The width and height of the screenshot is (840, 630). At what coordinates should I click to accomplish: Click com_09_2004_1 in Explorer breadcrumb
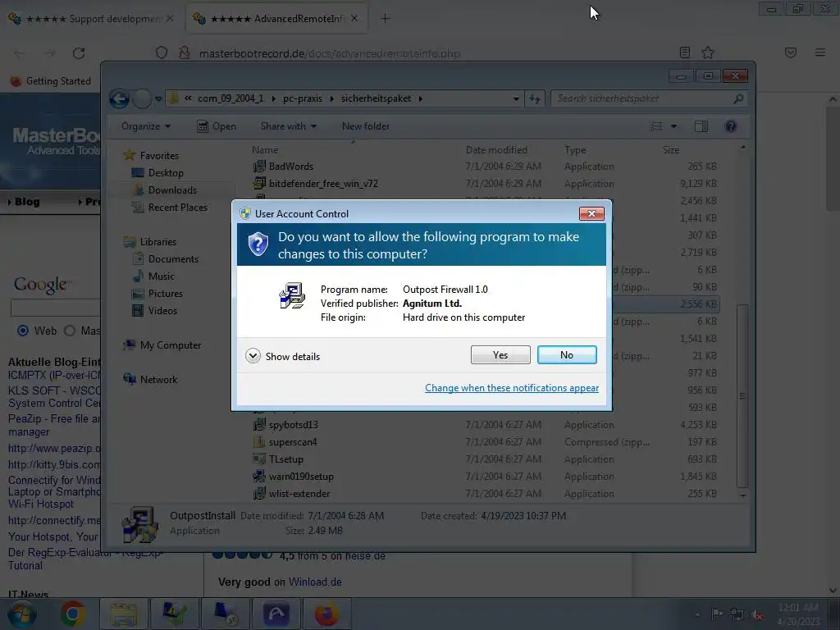coord(231,98)
